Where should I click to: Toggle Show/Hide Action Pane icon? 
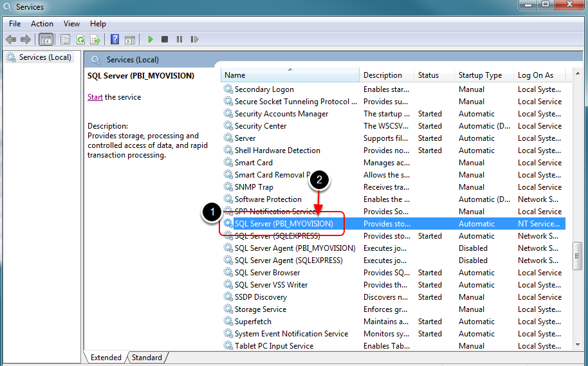(130, 39)
